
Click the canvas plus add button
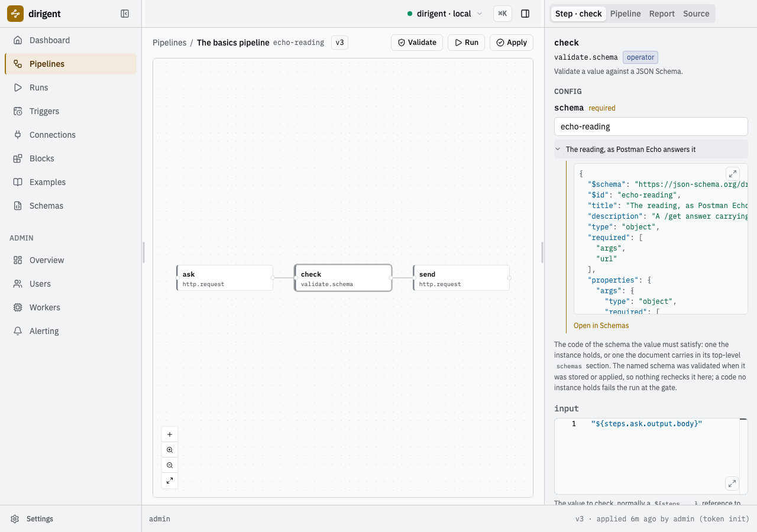click(170, 434)
